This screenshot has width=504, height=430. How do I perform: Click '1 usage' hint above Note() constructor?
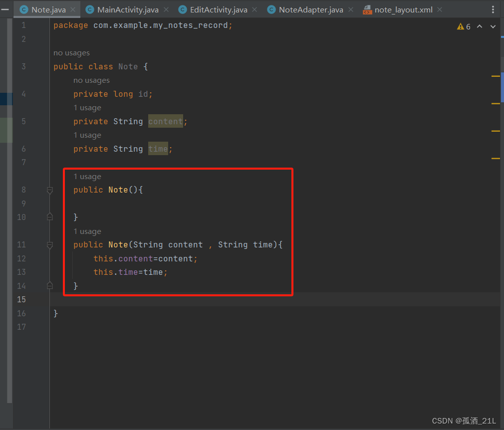click(x=87, y=177)
